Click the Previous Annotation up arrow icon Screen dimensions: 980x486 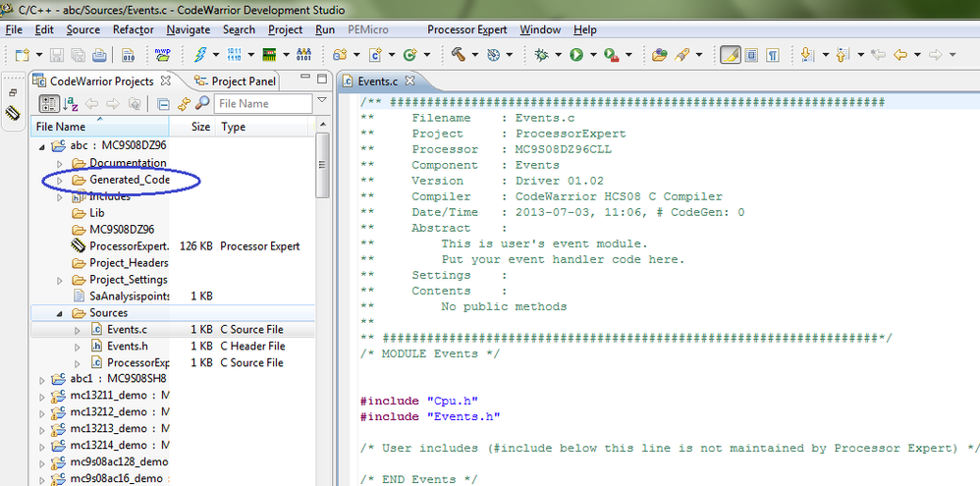pyautogui.click(x=842, y=55)
